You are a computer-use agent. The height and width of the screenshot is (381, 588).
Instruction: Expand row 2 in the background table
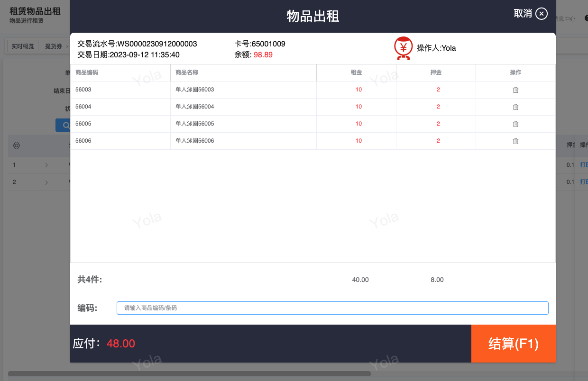coord(46,182)
